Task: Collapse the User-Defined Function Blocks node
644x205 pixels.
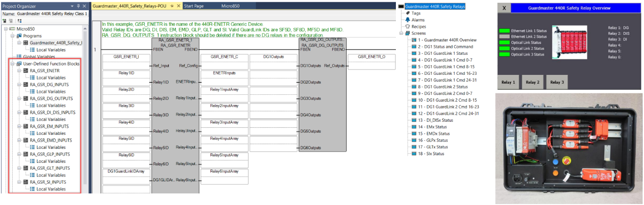Action: pyautogui.click(x=13, y=64)
